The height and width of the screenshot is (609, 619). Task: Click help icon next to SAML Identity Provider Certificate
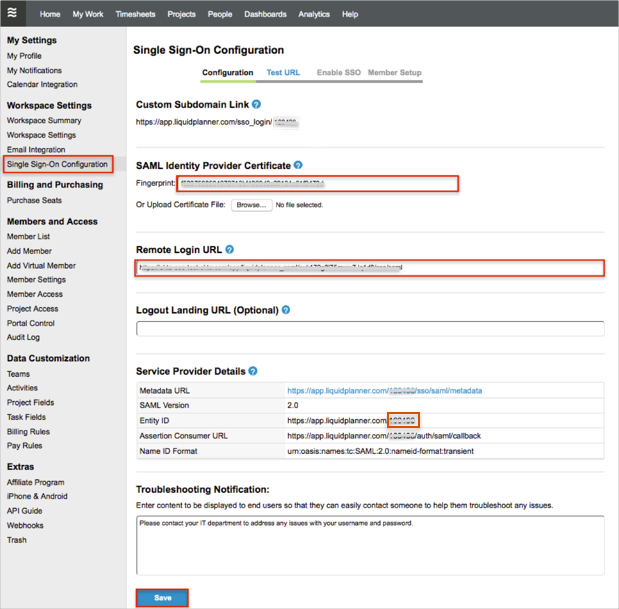(298, 165)
